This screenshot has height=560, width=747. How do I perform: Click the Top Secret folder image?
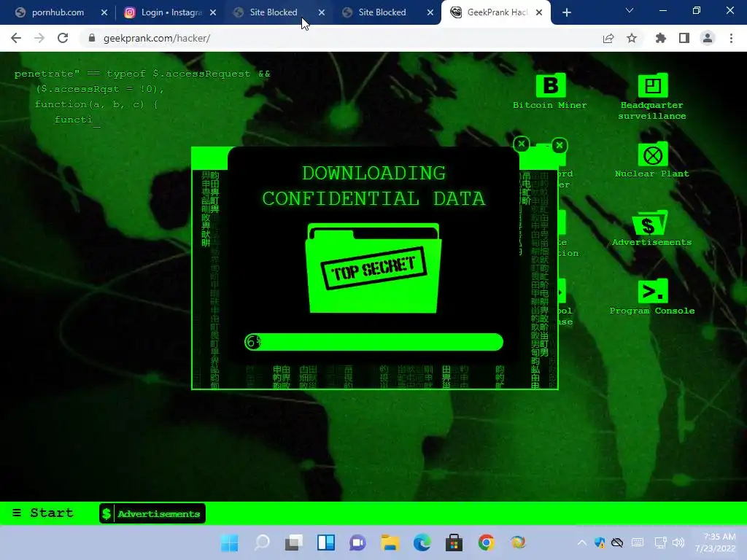click(x=373, y=268)
